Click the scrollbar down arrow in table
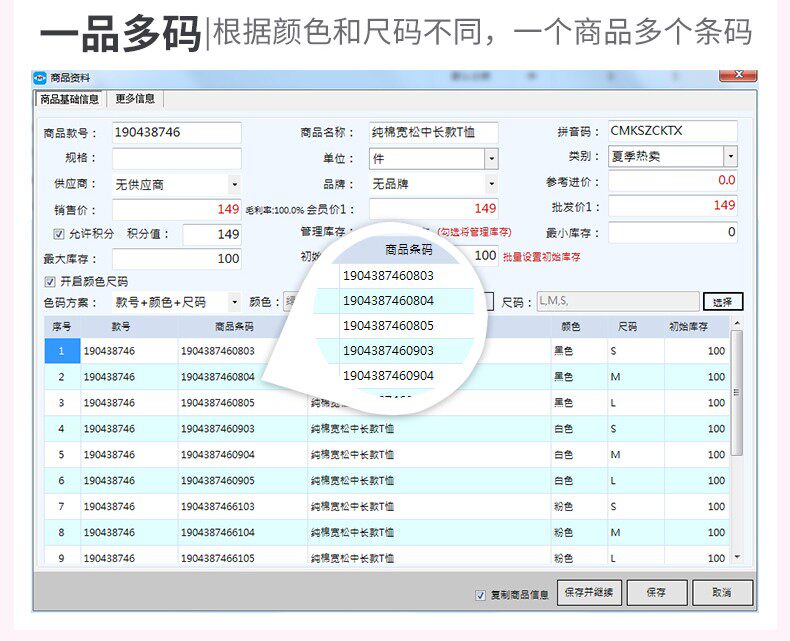Viewport: 790px width, 641px height. [737, 557]
